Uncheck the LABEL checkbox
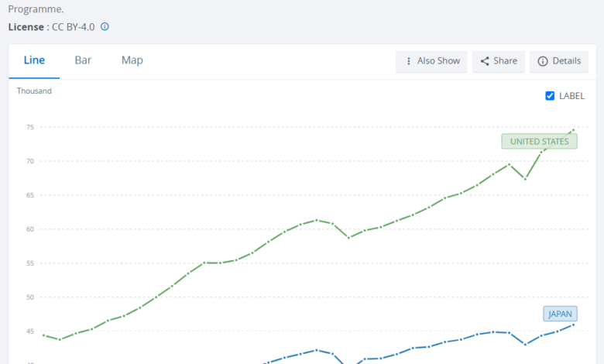 point(550,96)
